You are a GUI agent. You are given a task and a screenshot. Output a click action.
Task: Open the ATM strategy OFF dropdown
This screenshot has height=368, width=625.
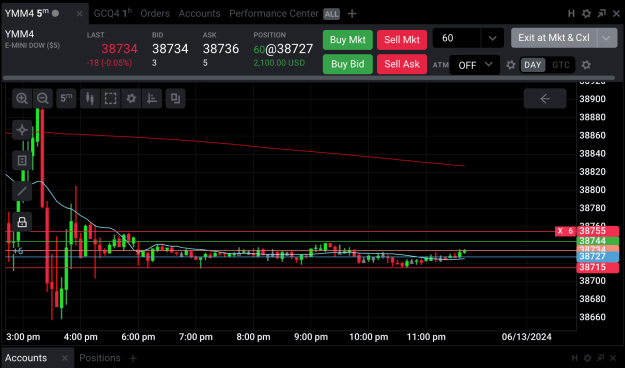pyautogui.click(x=474, y=65)
